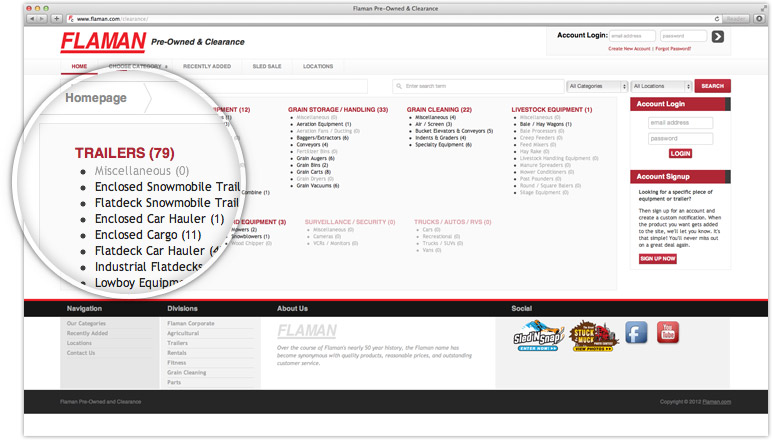Open Flaman Corporate footer link
The width and height of the screenshot is (772, 440).
click(191, 323)
